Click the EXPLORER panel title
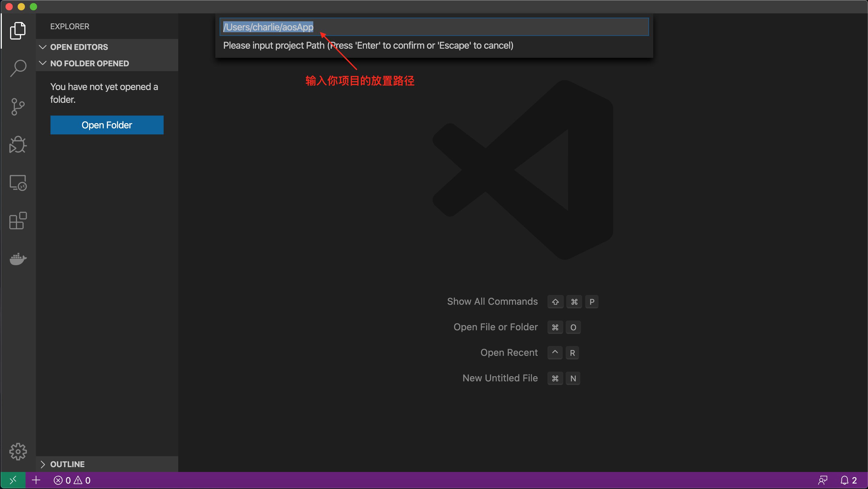Screen dimensions: 868x489 tap(70, 26)
